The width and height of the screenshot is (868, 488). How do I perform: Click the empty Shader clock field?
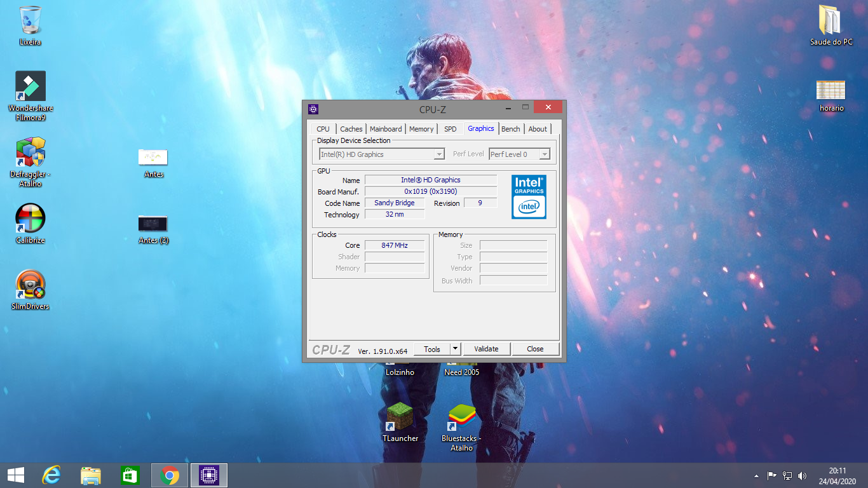(x=395, y=257)
